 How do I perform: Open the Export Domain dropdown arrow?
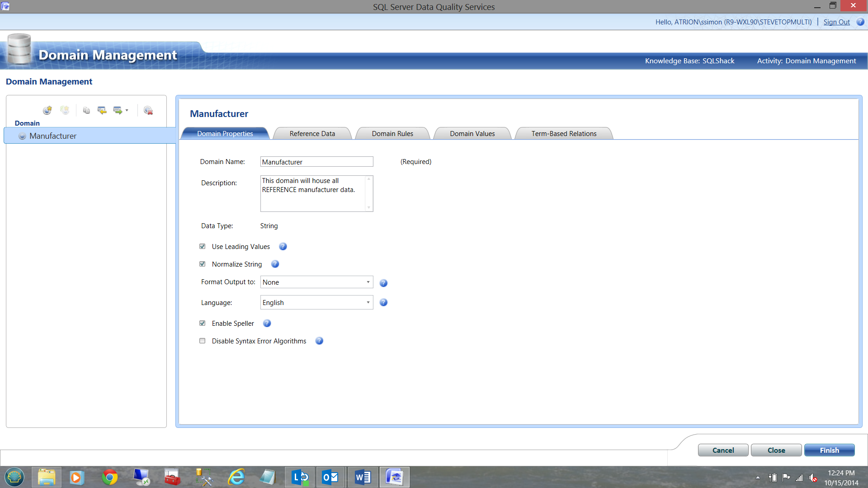127,110
